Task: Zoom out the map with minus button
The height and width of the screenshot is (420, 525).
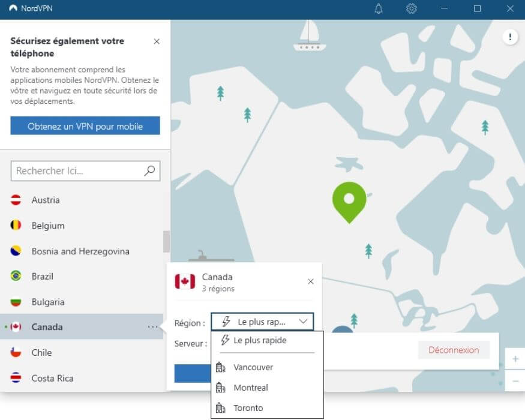Action: point(515,381)
